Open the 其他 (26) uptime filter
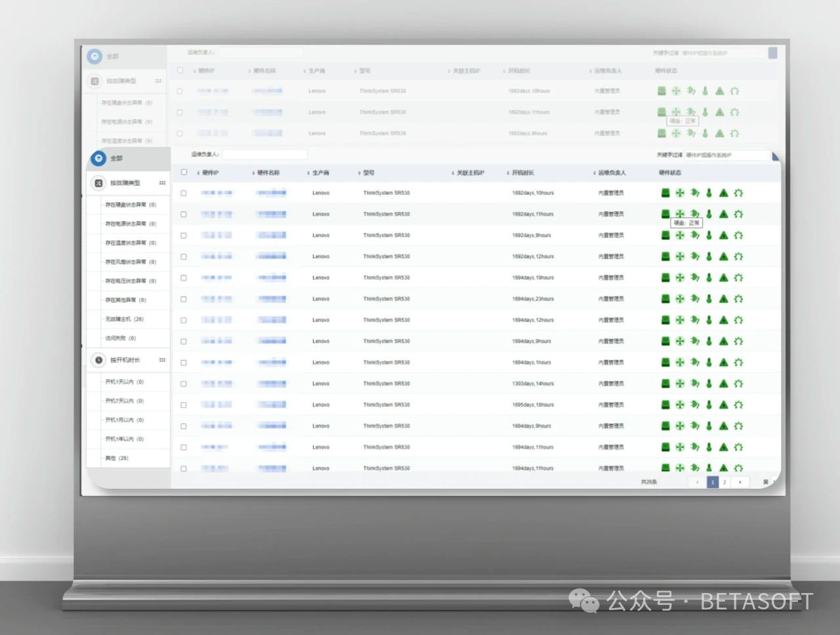 pyautogui.click(x=117, y=459)
